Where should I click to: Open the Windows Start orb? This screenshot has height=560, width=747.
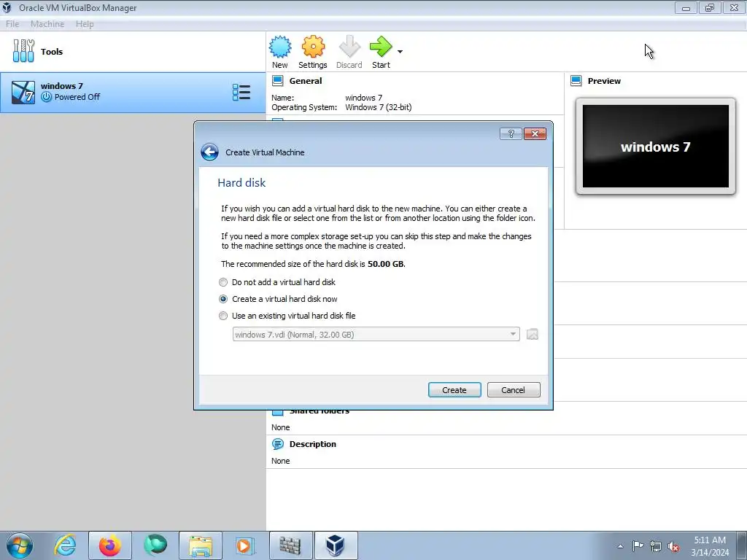(20, 545)
